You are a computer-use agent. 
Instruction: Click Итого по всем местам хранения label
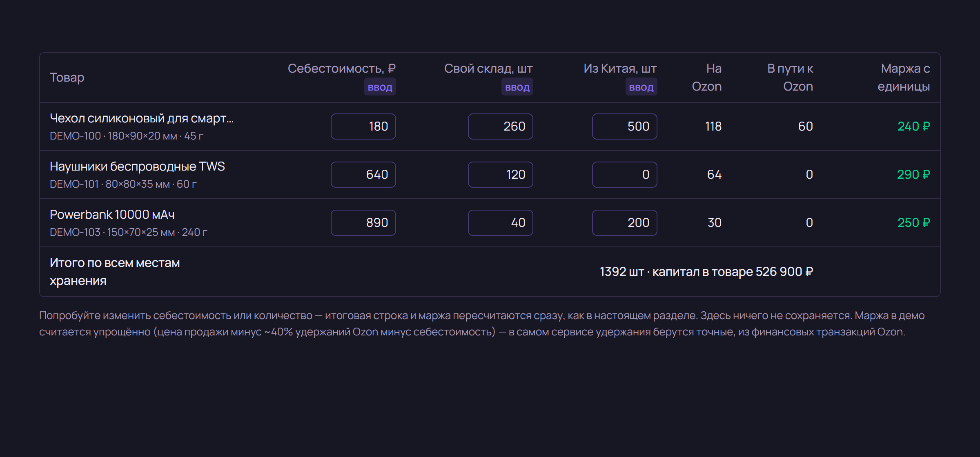115,272
